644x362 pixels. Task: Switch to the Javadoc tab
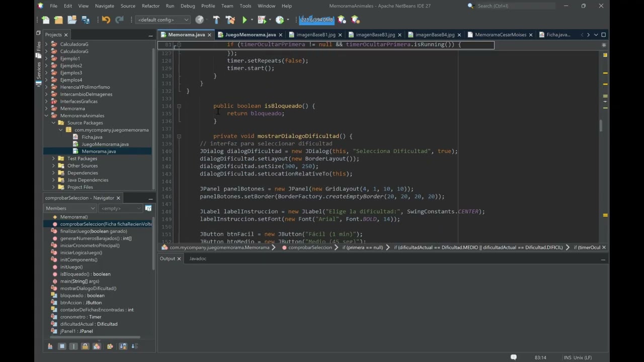[198, 258]
